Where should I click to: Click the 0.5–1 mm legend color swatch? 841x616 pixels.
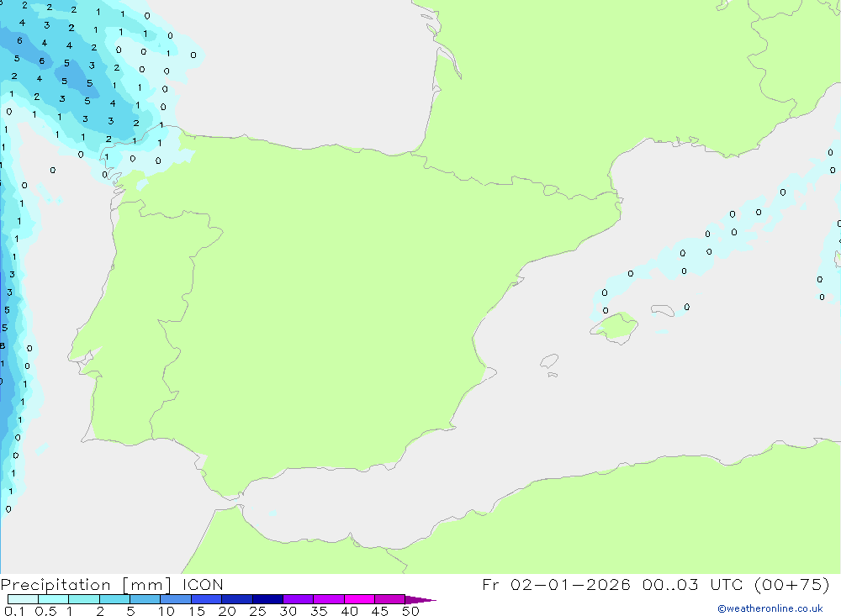pos(54,599)
